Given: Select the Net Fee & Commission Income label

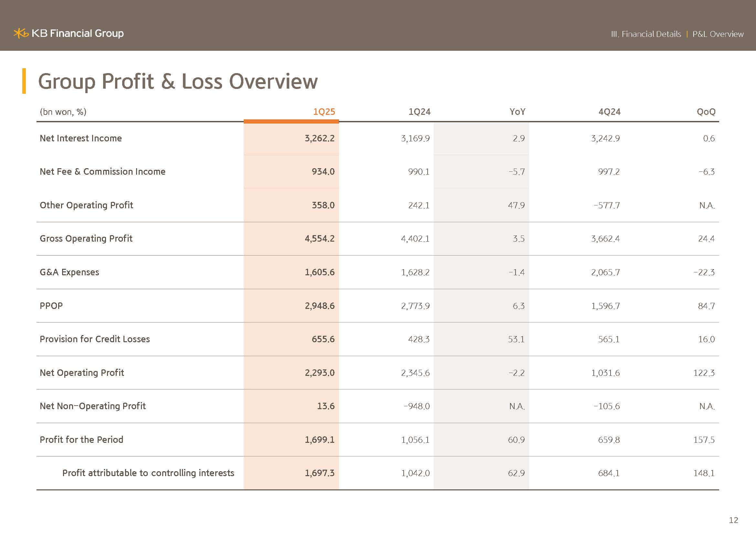Looking at the screenshot, I should [102, 172].
